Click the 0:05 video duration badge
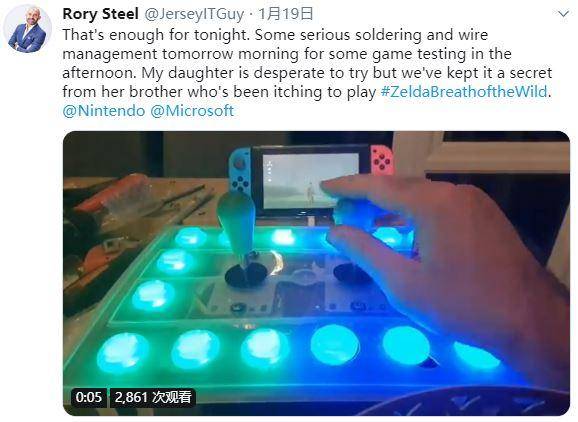Image resolution: width=578 pixels, height=422 pixels. click(88, 397)
